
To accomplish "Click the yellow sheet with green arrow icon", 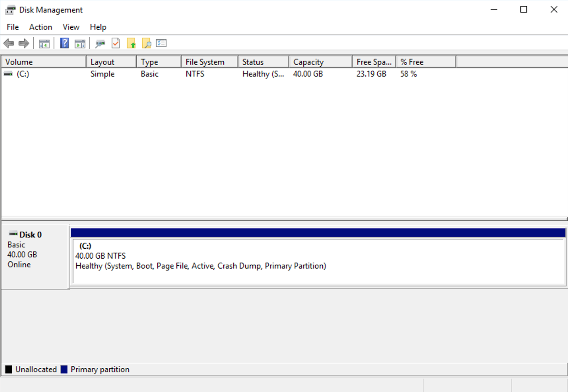I will click(131, 43).
